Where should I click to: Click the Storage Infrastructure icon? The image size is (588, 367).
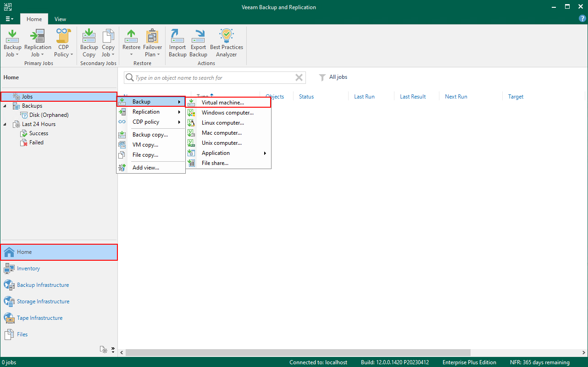[9, 301]
